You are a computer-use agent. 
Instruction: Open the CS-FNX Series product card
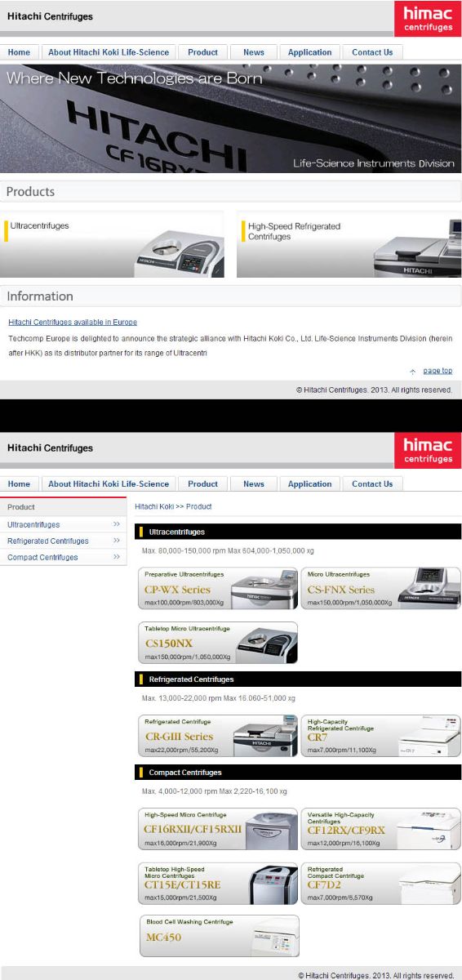click(380, 588)
